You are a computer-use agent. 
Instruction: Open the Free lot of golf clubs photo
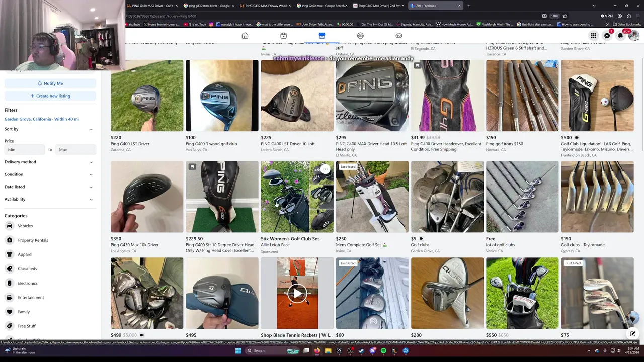522,197
